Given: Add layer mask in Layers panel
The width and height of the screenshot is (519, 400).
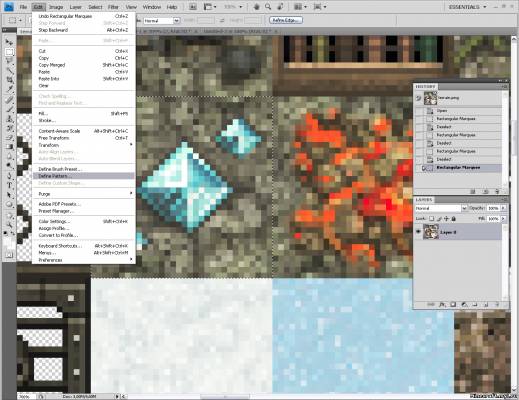Looking at the screenshot, I should [453, 305].
